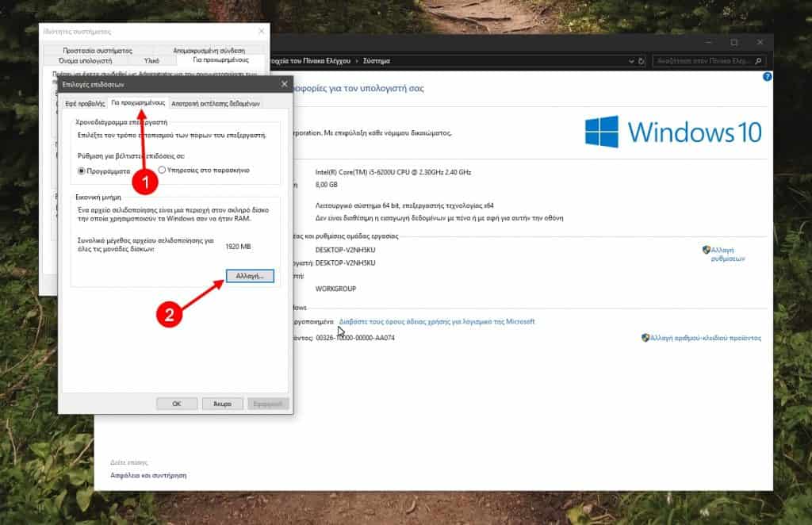Click the shield icon beside Αλλαγή ρυθμίσεων
Screen dimensions: 812x525
(x=706, y=250)
